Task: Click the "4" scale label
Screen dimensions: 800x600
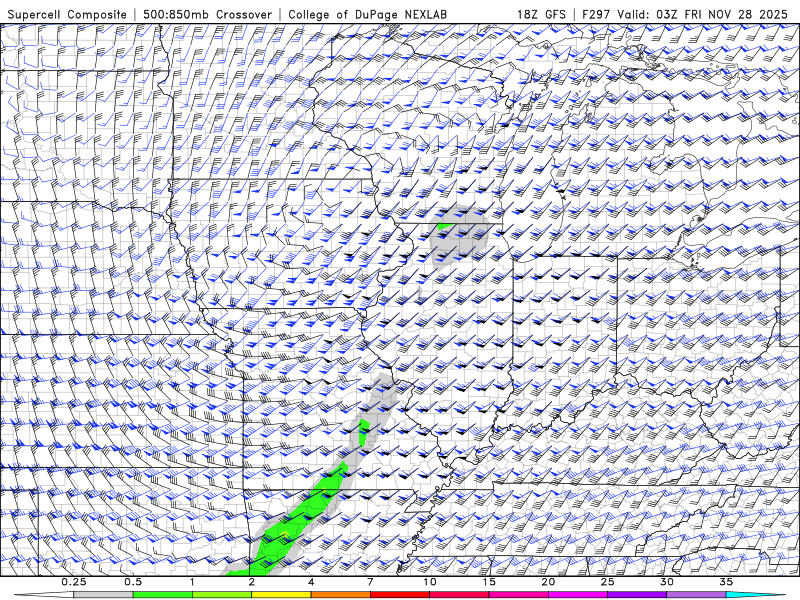Action: point(311,582)
